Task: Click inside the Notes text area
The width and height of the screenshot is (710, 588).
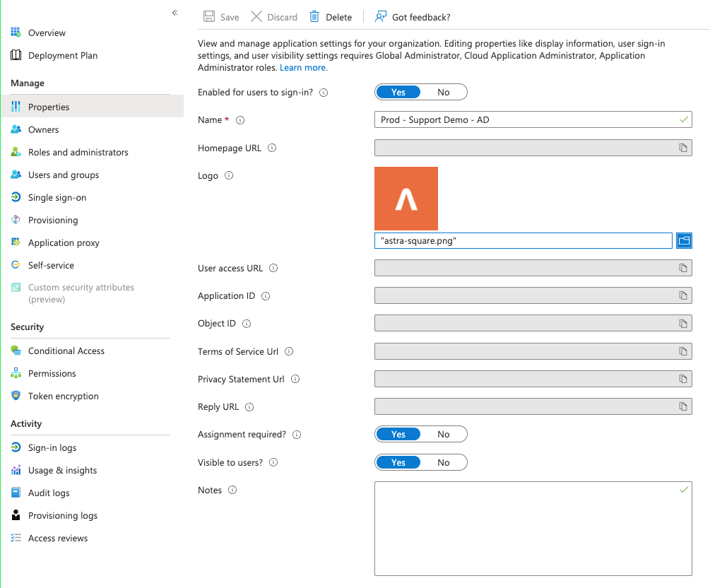Action: (x=533, y=529)
